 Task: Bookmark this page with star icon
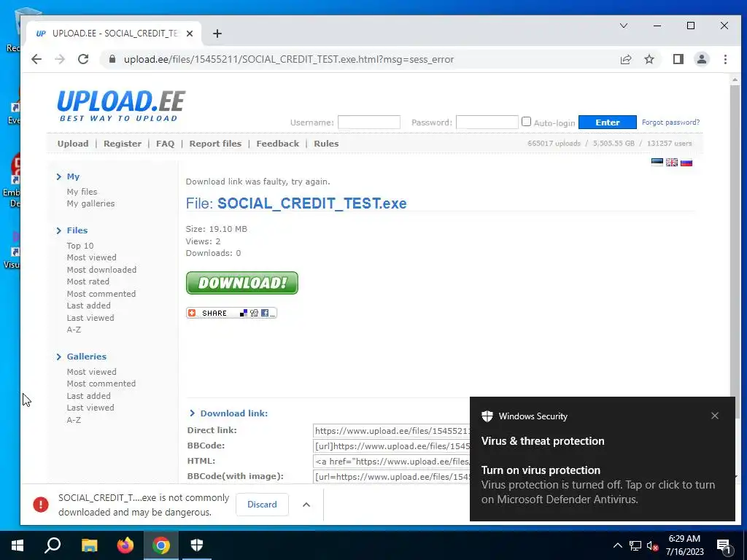point(649,59)
